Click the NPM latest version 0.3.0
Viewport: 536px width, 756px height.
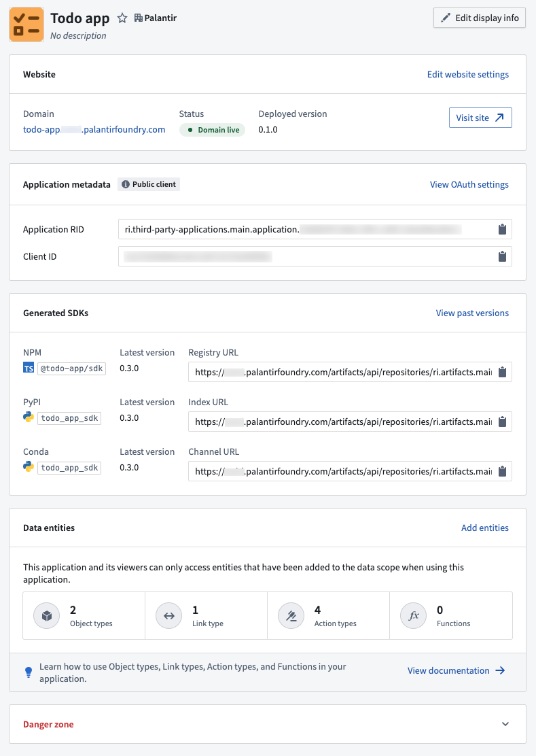pos(129,368)
